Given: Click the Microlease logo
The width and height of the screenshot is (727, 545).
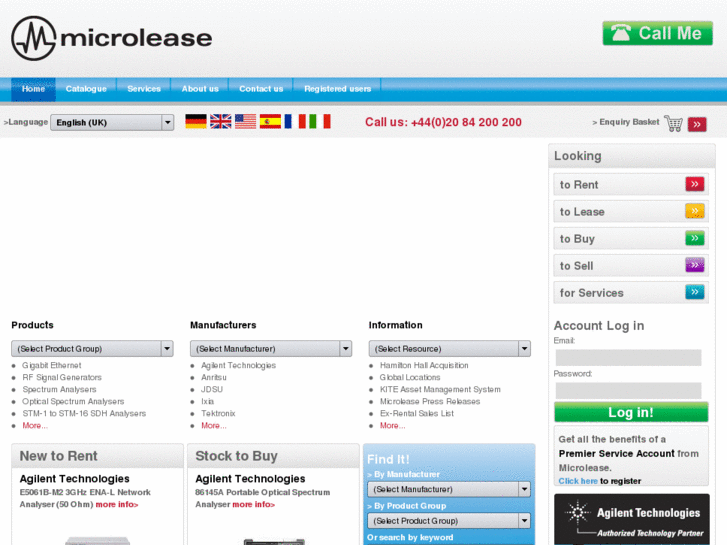Looking at the screenshot, I should pos(111,38).
